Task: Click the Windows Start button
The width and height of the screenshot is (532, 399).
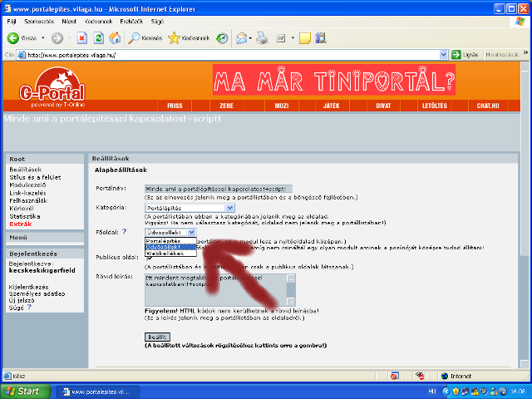Action: click(26, 392)
